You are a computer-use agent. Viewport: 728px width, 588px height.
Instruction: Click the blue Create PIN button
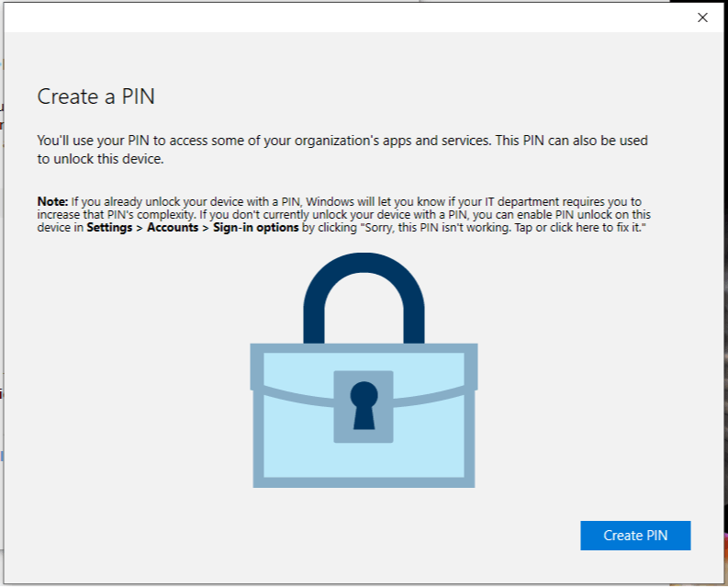[635, 536]
